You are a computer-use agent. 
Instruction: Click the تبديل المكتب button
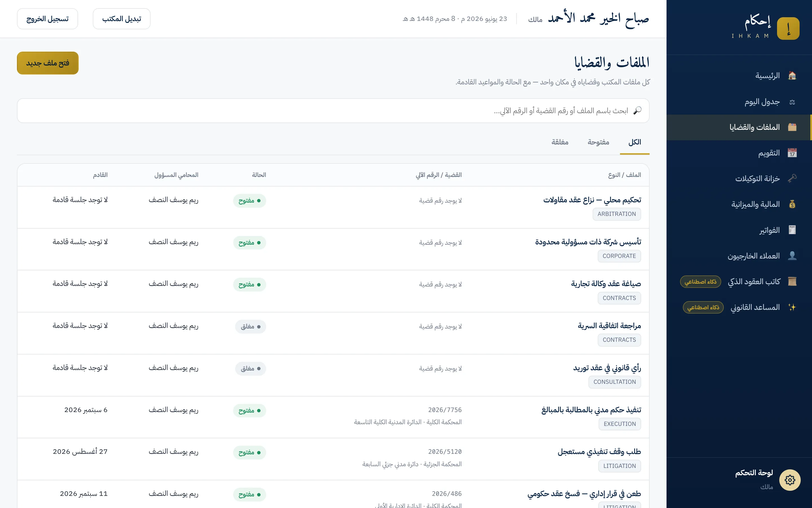coord(122,19)
